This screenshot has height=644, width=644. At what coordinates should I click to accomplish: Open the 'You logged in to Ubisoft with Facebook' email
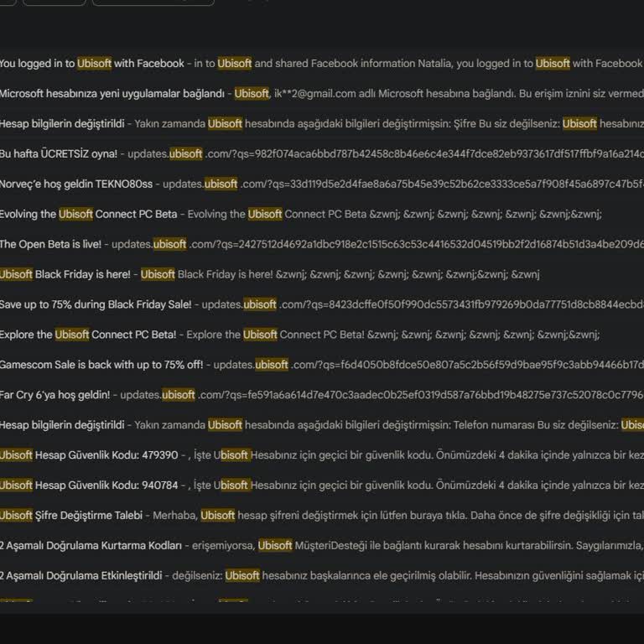(x=322, y=63)
